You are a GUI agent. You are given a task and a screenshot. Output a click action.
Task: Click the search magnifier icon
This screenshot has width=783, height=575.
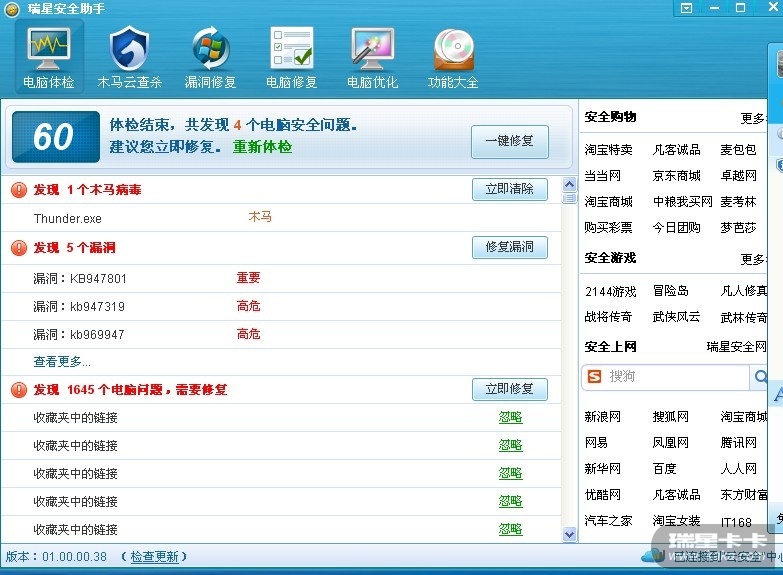[761, 376]
